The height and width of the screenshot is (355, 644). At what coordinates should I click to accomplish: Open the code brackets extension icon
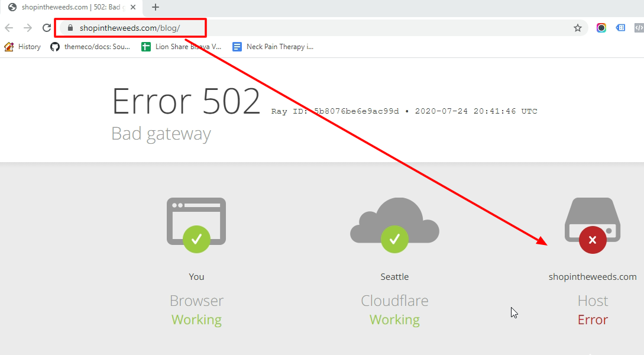click(639, 28)
